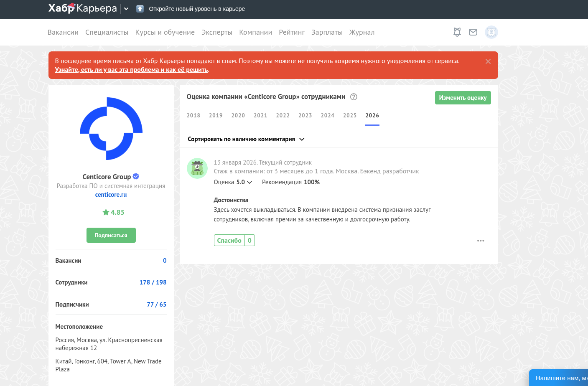Open the Вакансии count row
588x386 pixels.
pos(111,261)
